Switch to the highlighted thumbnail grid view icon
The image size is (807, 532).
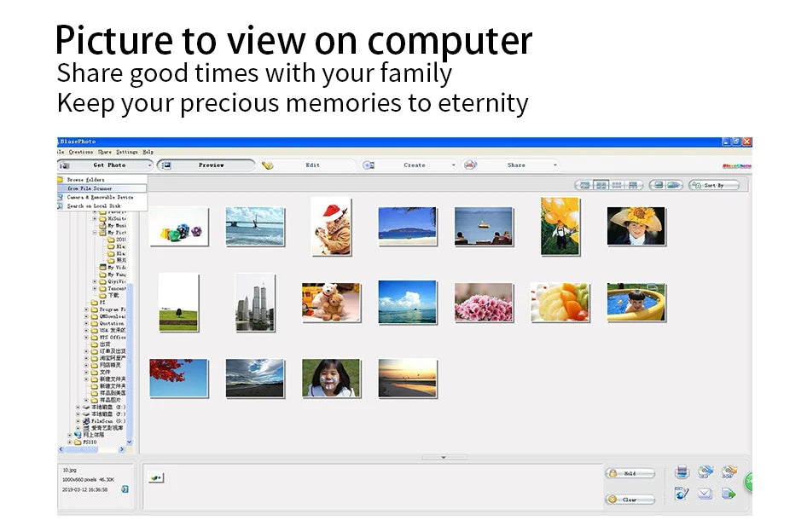(601, 185)
